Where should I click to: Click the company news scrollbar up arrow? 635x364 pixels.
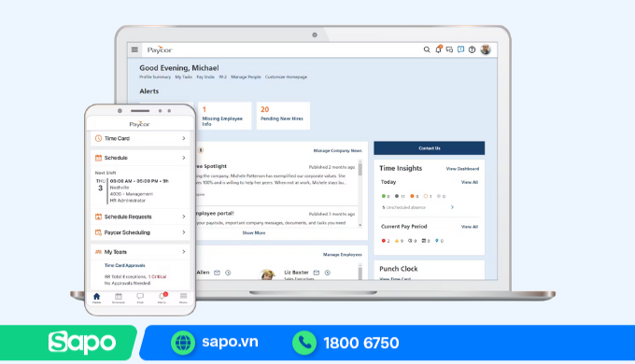point(360,161)
